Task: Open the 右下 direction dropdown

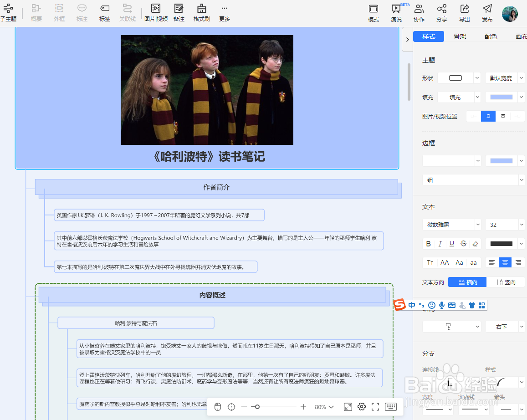Action: coord(505,327)
